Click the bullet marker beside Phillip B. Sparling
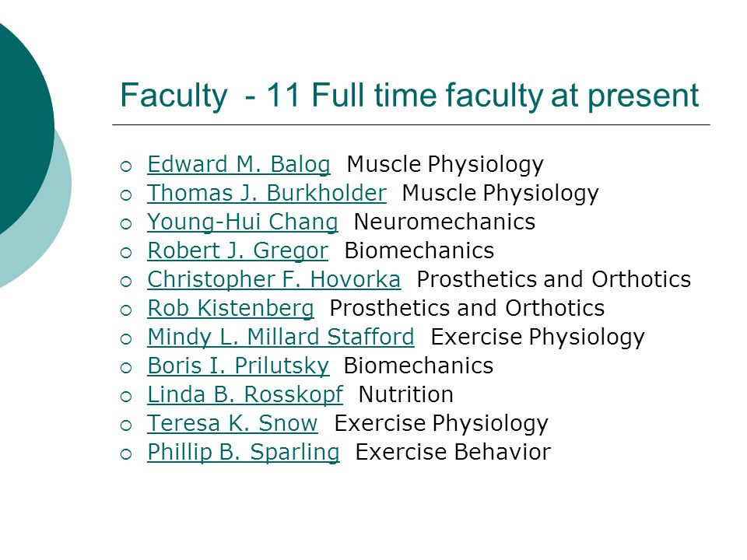The image size is (747, 560). tap(126, 453)
